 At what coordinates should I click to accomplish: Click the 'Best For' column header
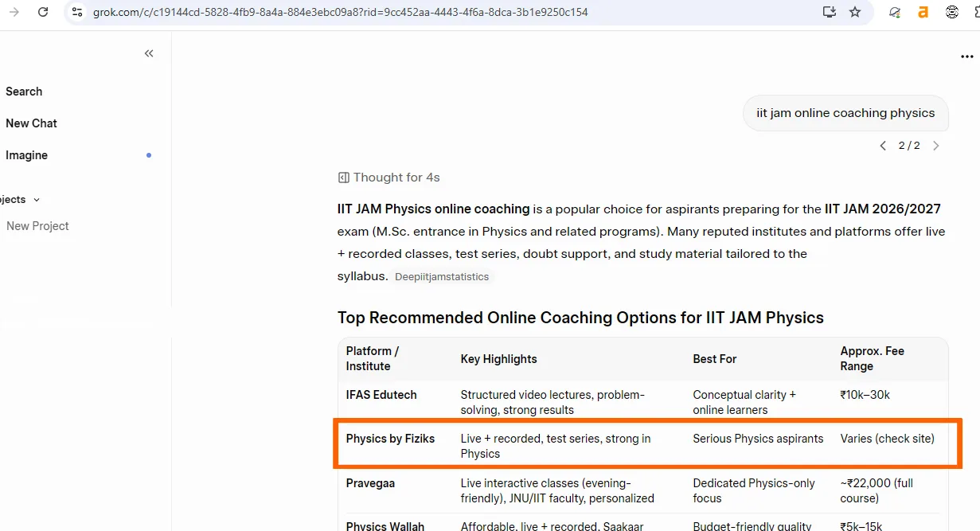pyautogui.click(x=715, y=359)
